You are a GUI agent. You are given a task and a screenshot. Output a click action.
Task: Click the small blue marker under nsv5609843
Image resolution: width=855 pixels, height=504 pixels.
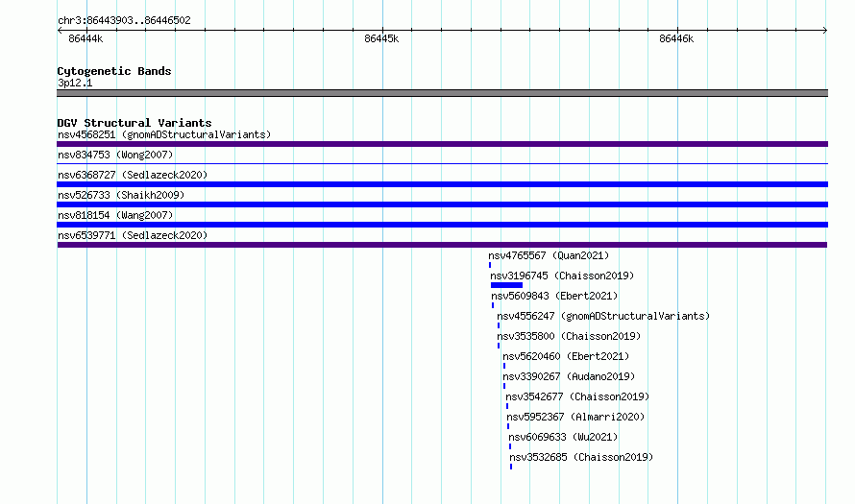click(x=493, y=305)
